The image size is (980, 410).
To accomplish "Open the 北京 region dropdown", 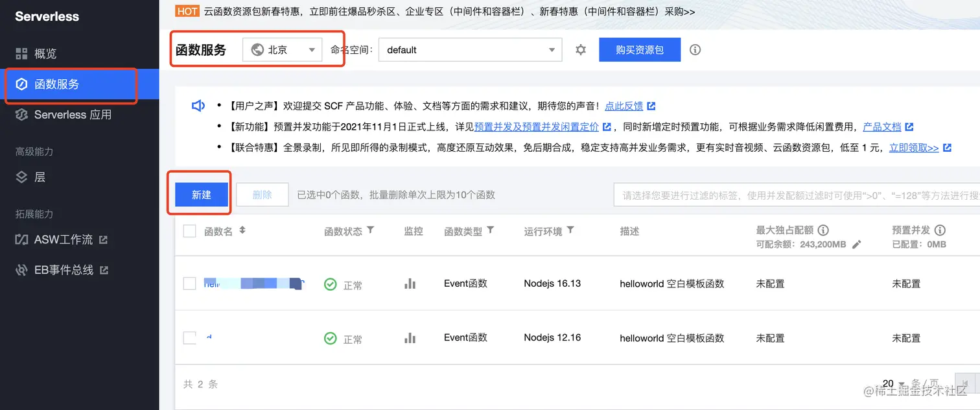I will click(x=283, y=50).
